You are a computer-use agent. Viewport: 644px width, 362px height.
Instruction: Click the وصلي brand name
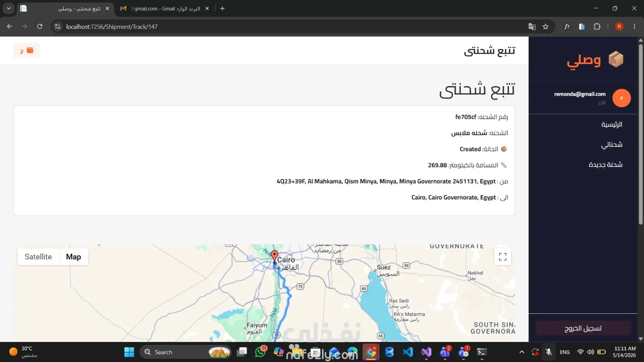point(584,60)
